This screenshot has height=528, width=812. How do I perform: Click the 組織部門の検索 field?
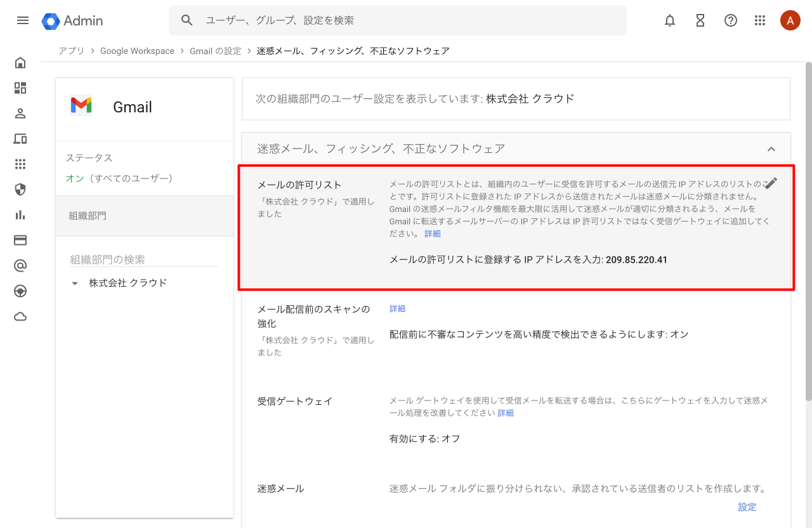click(x=144, y=259)
